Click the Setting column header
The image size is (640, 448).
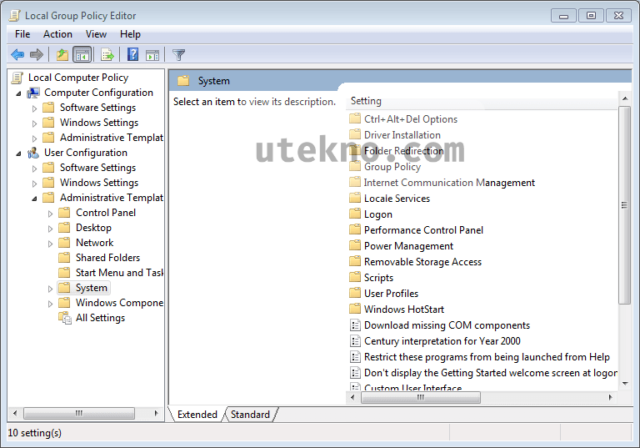pyautogui.click(x=482, y=101)
